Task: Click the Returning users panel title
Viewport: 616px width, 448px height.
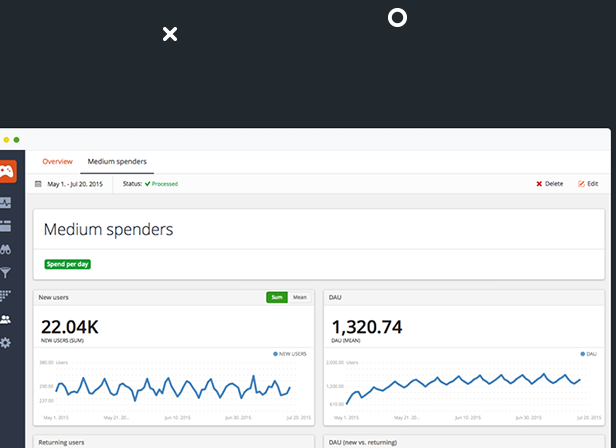Action: point(61,442)
